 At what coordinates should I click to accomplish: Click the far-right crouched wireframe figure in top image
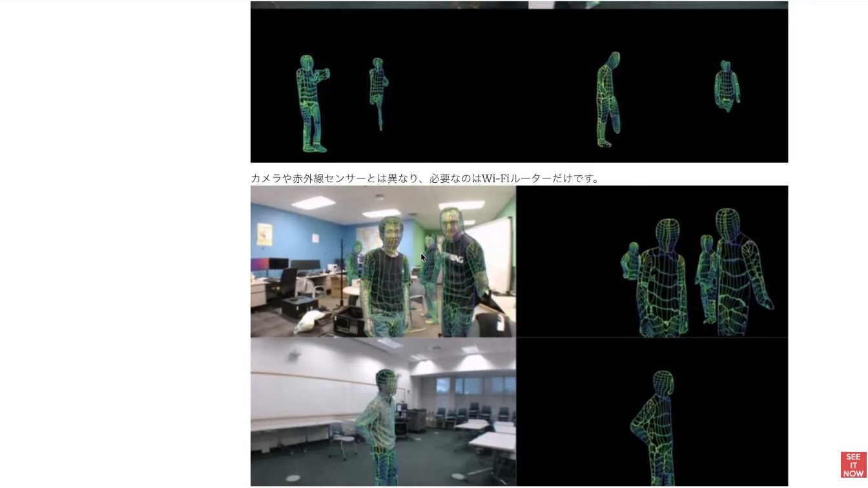[727, 86]
